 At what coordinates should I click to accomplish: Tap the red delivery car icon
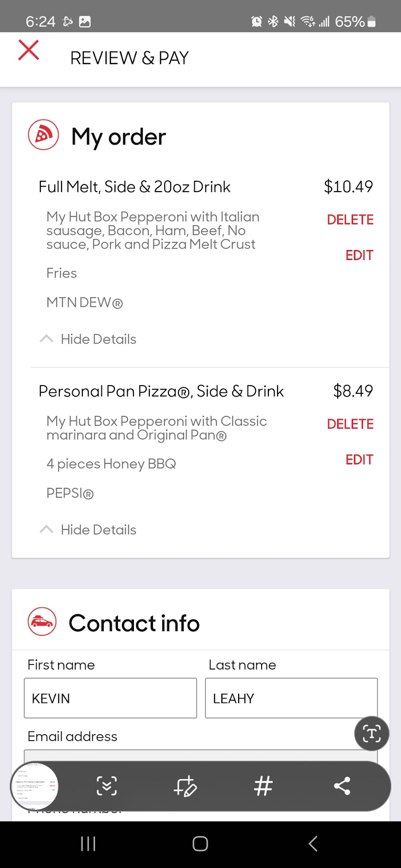42,622
